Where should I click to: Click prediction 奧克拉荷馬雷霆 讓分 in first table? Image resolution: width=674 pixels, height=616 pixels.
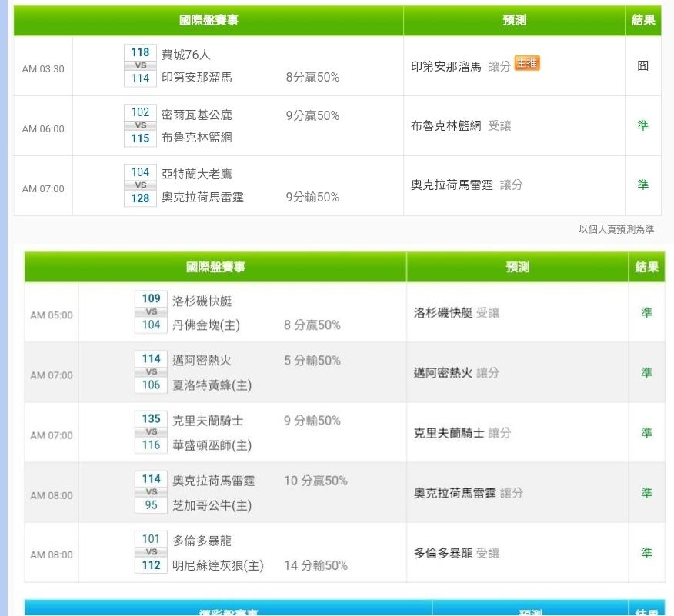[x=467, y=185]
